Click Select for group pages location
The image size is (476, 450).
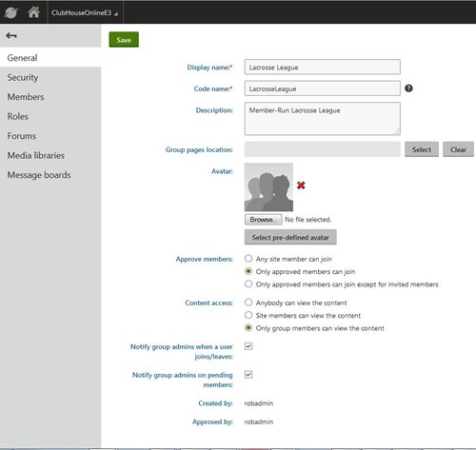(422, 149)
